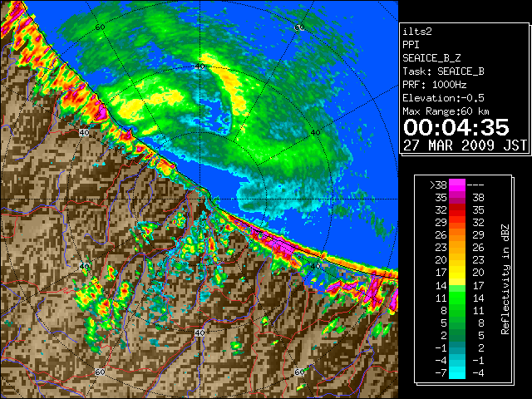Pick the magenta swatch atop the color bar
Image resolution: width=532 pixels, height=399 pixels.
457,185
